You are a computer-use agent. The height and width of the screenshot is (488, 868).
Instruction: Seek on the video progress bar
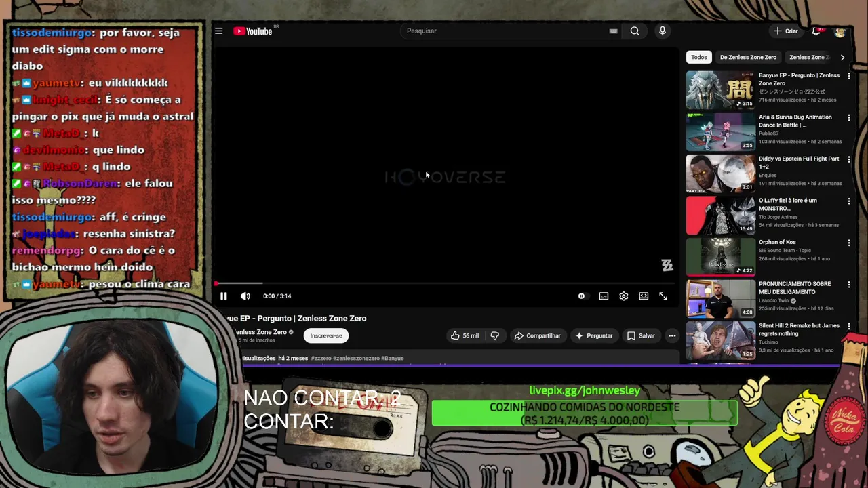pos(445,283)
